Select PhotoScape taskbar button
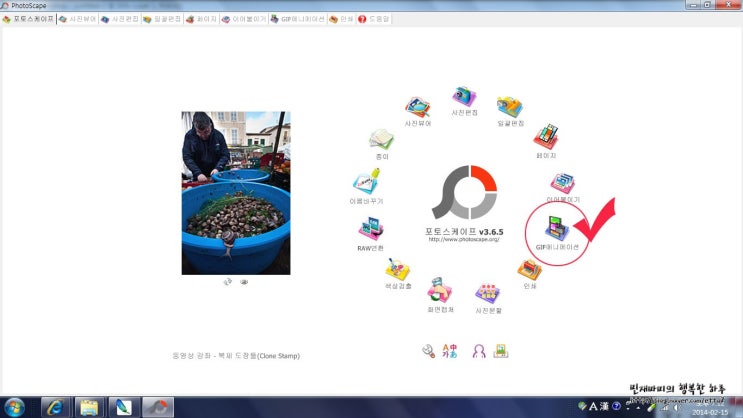 click(x=158, y=408)
